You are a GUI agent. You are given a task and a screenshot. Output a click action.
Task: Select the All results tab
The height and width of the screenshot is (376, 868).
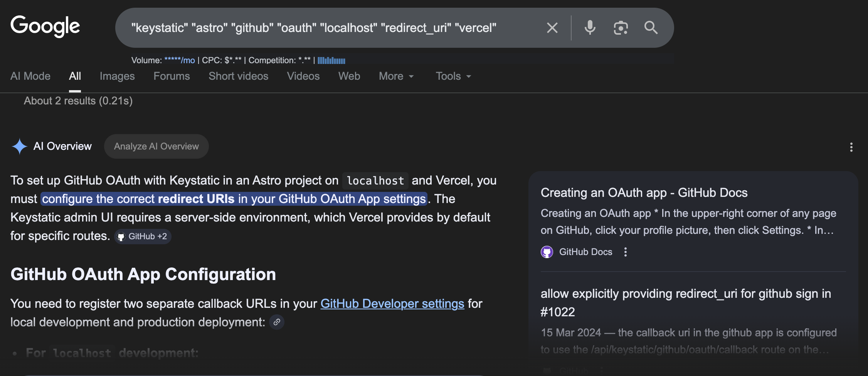(x=75, y=76)
